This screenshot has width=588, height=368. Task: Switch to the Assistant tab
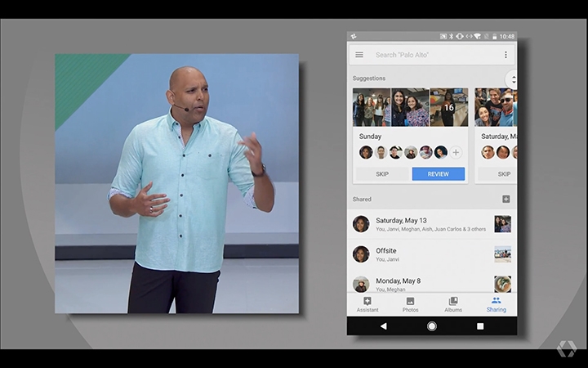tap(367, 304)
